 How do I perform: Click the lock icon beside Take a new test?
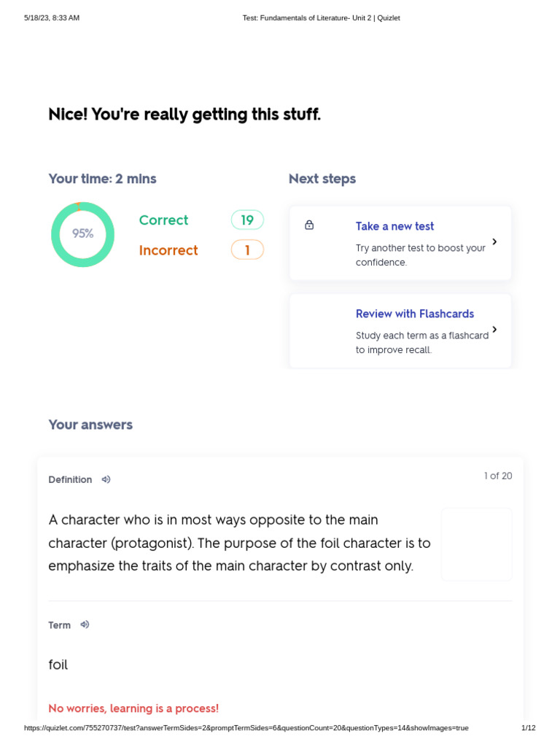309,225
